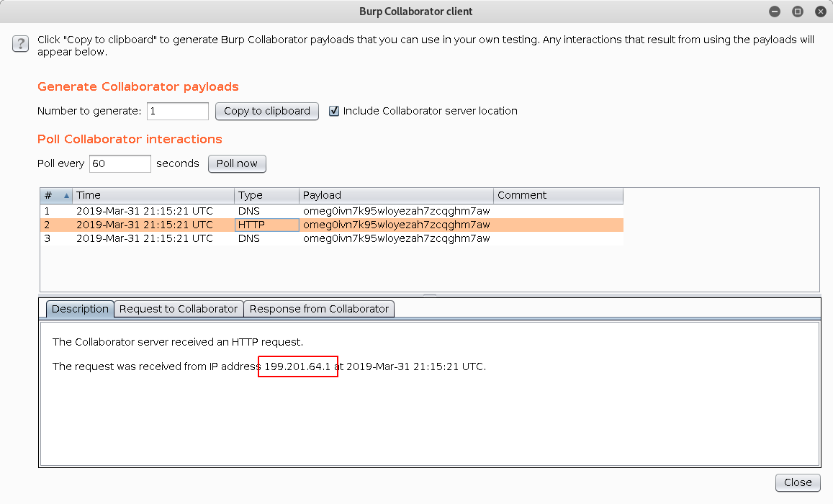Screen dimensions: 833x504
Task: Open the Request to Collaborator tab
Action: coord(179,309)
